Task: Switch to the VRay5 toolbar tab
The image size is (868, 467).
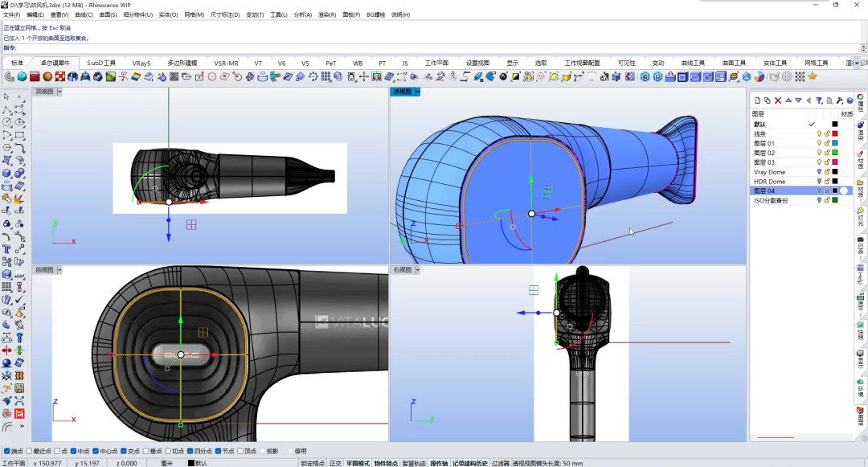Action: click(141, 63)
